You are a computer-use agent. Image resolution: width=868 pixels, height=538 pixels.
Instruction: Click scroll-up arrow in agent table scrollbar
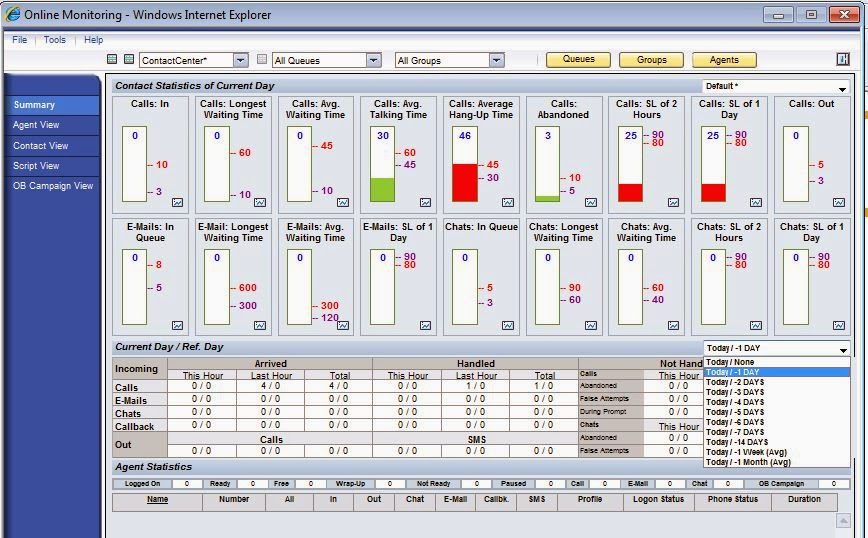tap(843, 521)
